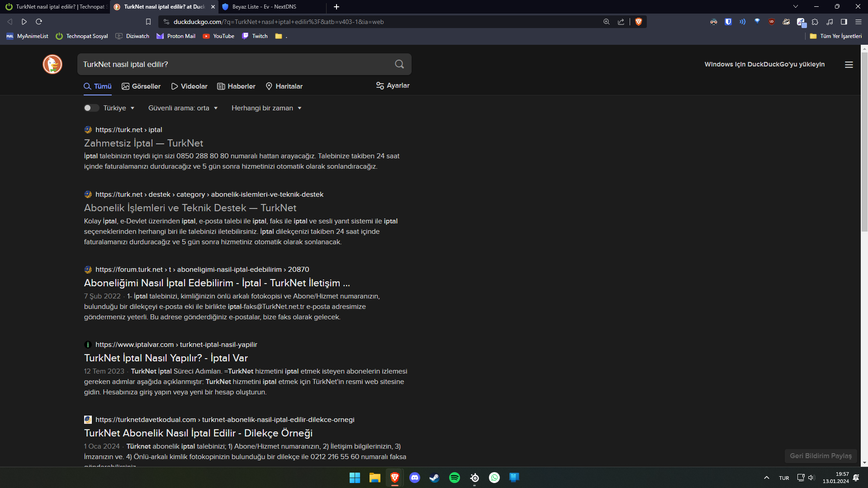868x488 pixels.
Task: Bookmark this page
Action: tap(148, 22)
